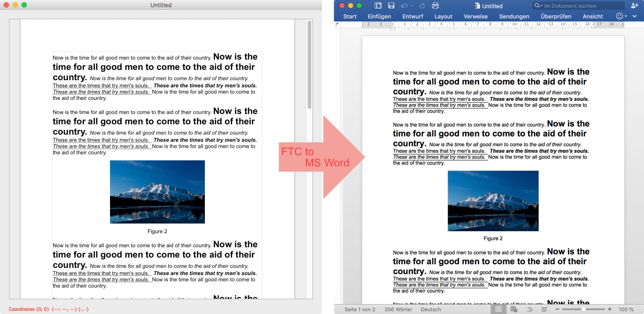Select the mountain image in the left Untitled window

[157, 192]
